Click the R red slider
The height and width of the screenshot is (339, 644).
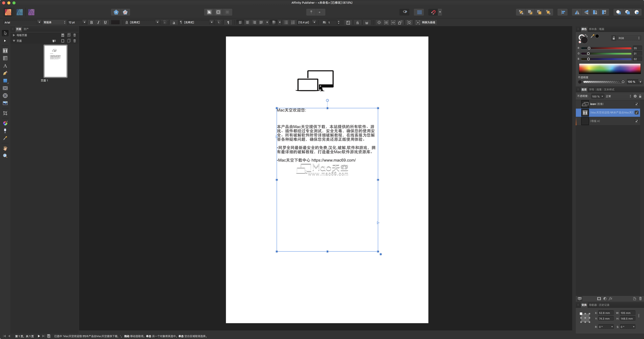click(606, 48)
